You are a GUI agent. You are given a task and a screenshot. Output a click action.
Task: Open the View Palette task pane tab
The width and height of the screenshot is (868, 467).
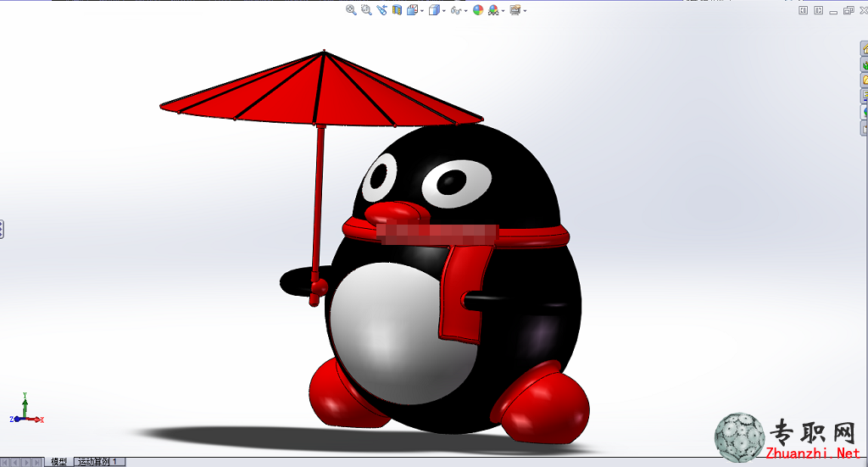864,97
